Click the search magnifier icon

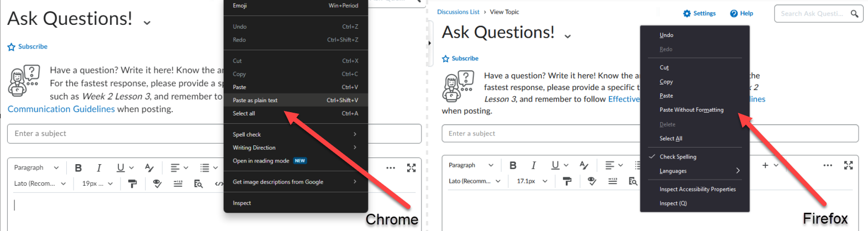point(854,14)
